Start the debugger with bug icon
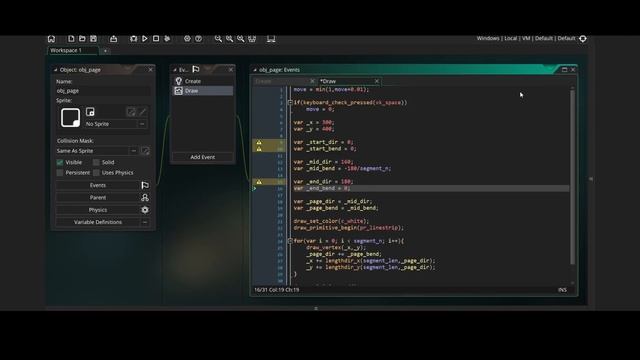The image size is (640, 360). pos(133,38)
